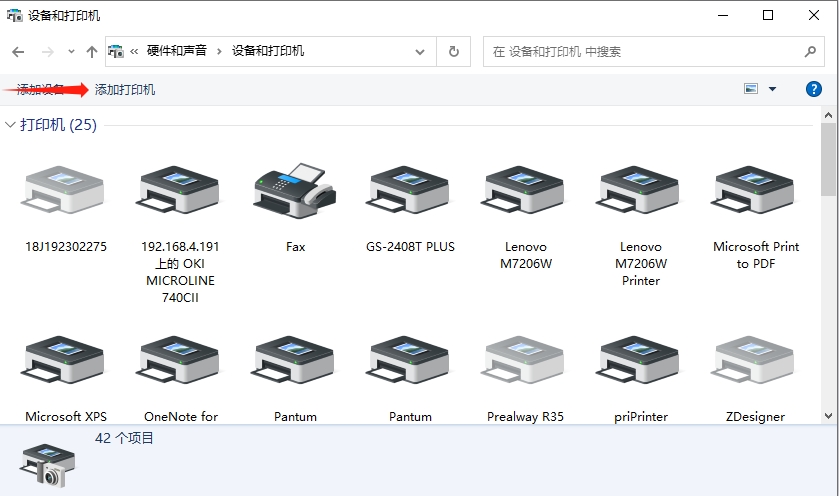Viewport: 839px width, 496px height.
Task: Open the view options dropdown arrow
Action: (772, 89)
